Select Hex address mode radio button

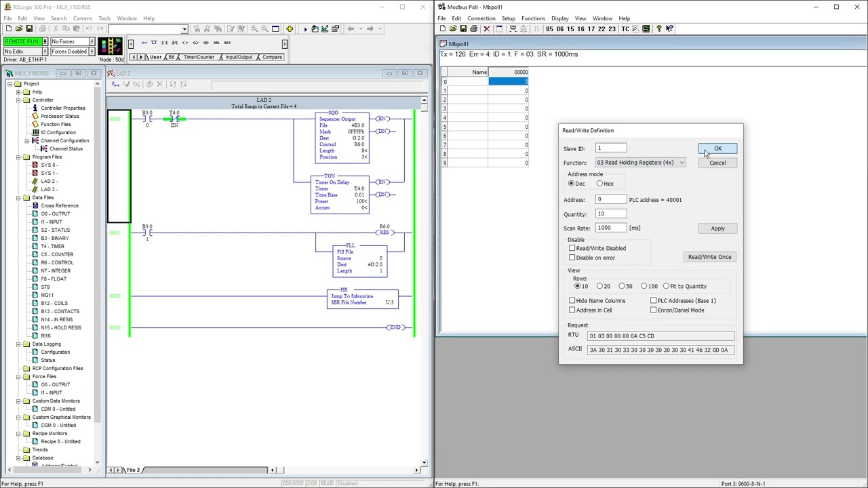(x=600, y=184)
